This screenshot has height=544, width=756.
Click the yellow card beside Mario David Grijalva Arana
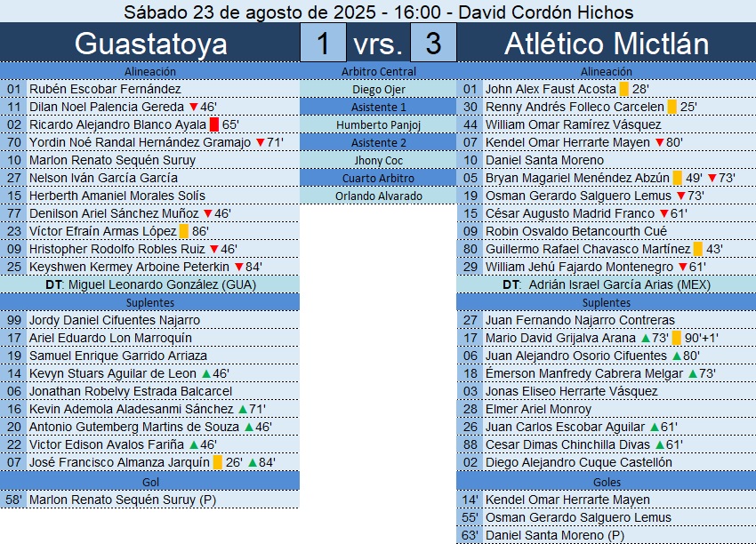coord(677,338)
